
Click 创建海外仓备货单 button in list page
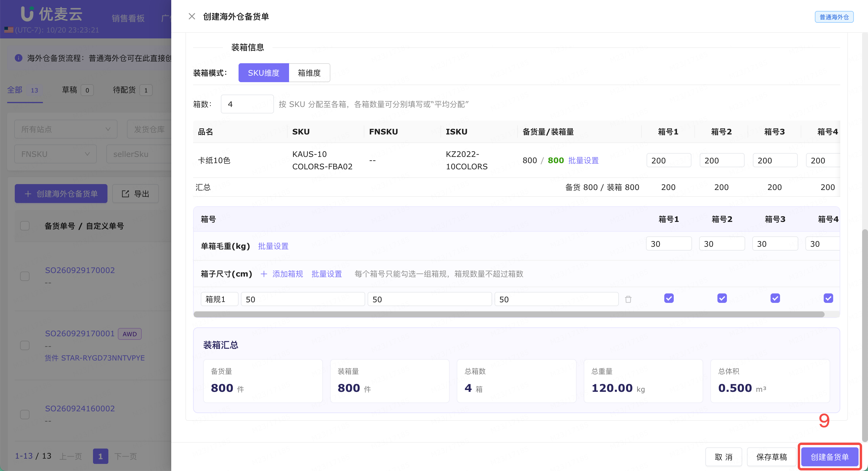coord(61,194)
